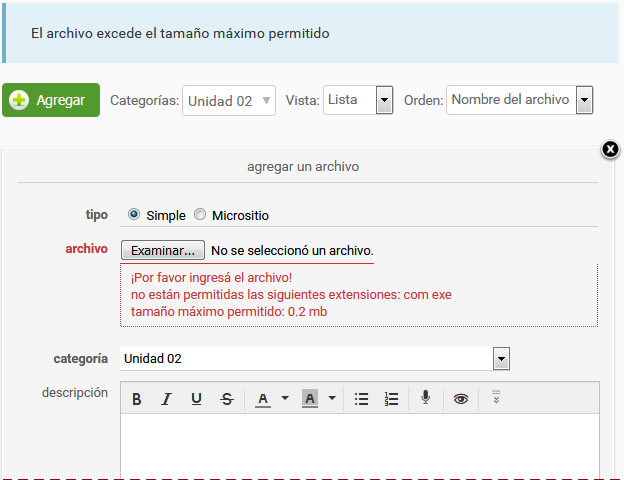Viewport: 624px width, 480px height.
Task: Select the Simple type radio button
Action: pyautogui.click(x=134, y=215)
